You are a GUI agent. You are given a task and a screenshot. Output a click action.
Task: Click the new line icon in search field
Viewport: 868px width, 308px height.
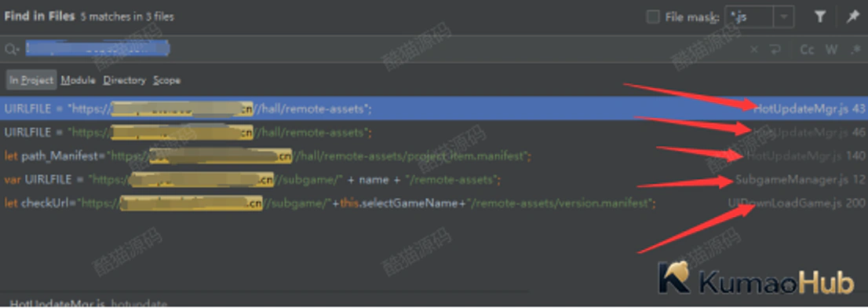click(x=775, y=49)
